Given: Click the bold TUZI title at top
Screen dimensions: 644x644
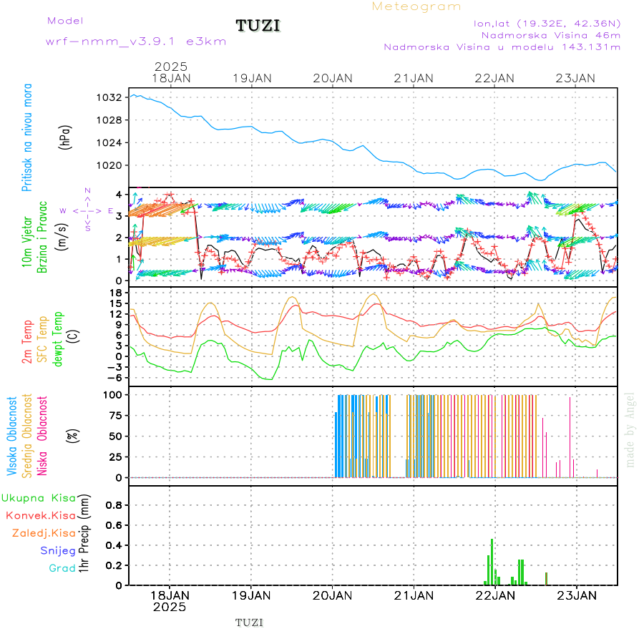Looking at the screenshot, I should click(x=258, y=26).
